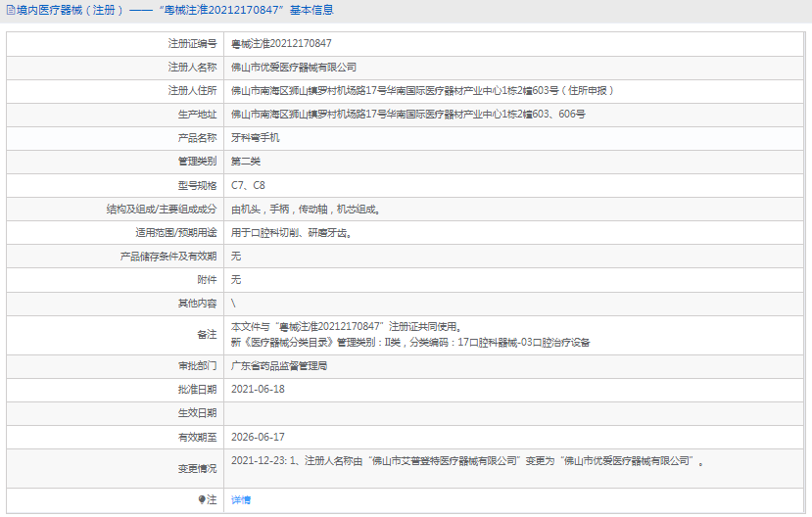This screenshot has width=812, height=517.
Task: Click the 注册人名称 label
Action: point(192,68)
